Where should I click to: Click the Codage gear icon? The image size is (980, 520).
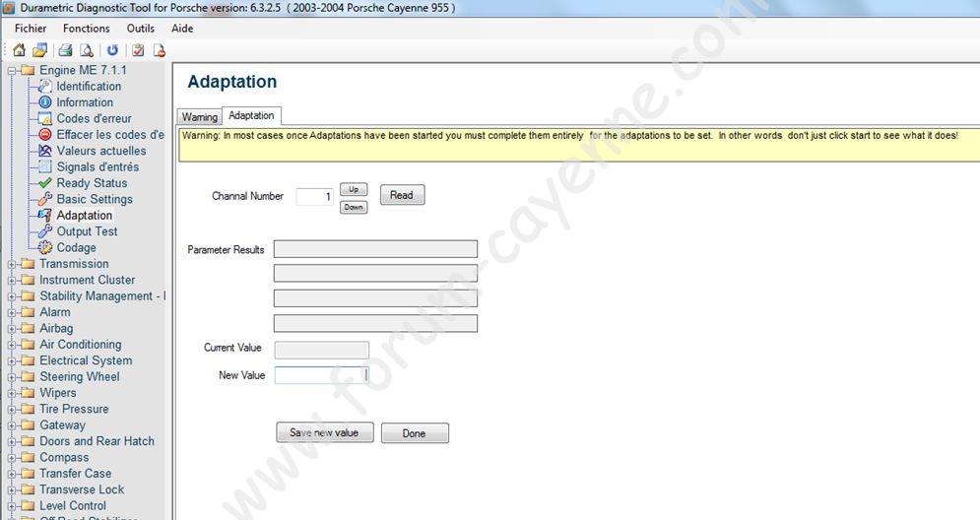click(x=45, y=247)
